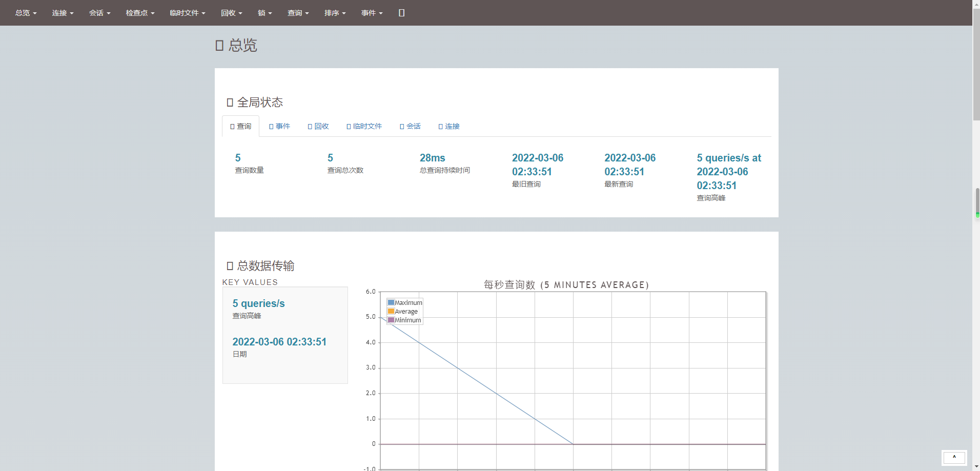Open the 事件 navbar menu
The image size is (980, 471).
(x=372, y=13)
